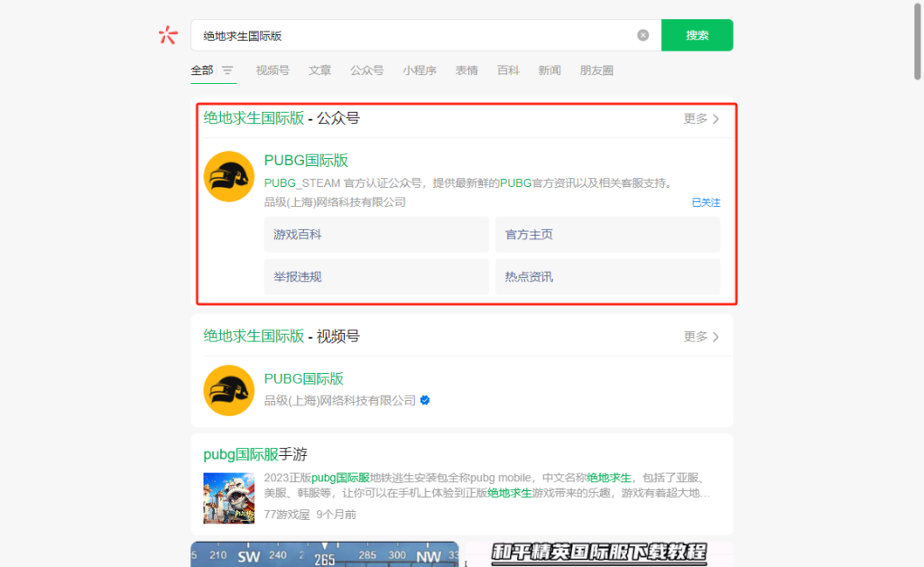Click the compass heading strip in the bottom video
The width and height of the screenshot is (924, 567).
[x=325, y=555]
